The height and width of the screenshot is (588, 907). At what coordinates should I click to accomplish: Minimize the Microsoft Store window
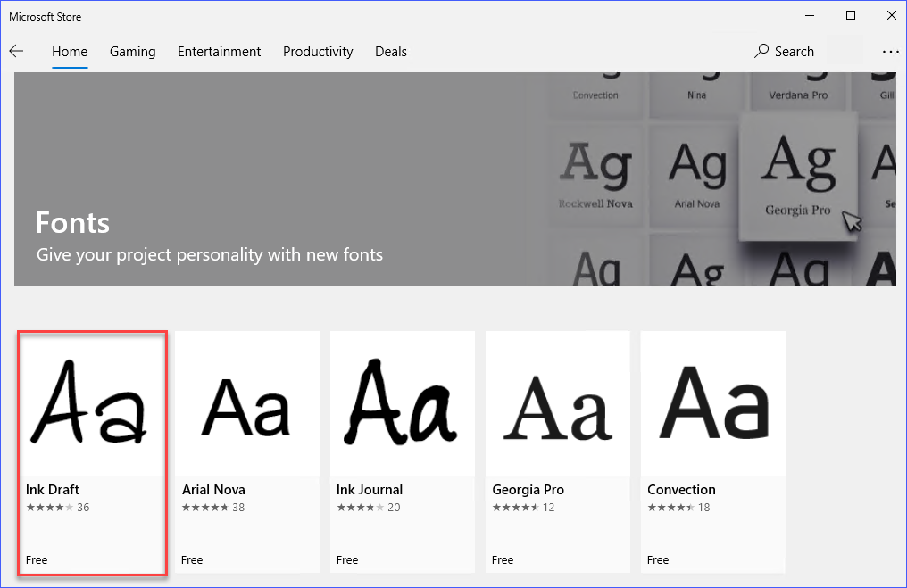810,15
